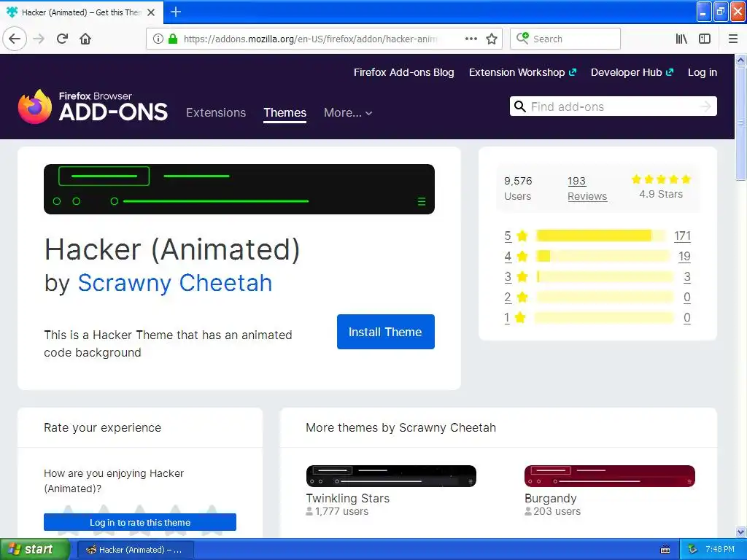
Task: Click the Twinkling Stars title
Action: tap(348, 498)
